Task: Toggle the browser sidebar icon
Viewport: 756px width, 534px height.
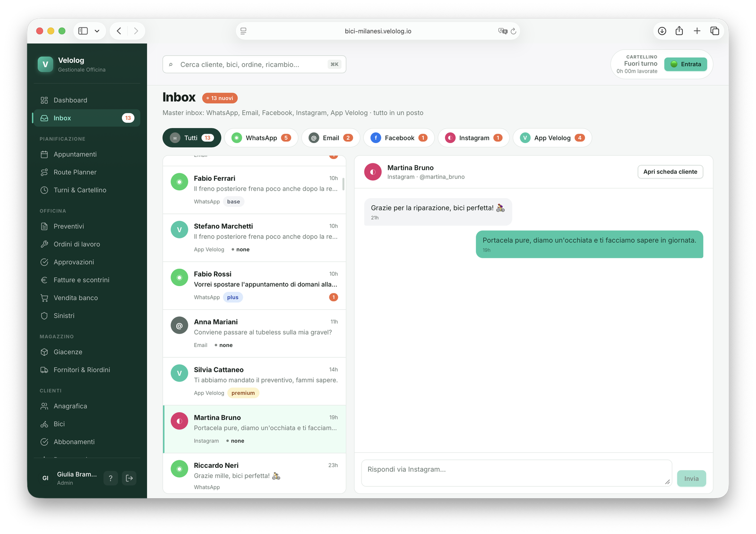Action: point(83,31)
